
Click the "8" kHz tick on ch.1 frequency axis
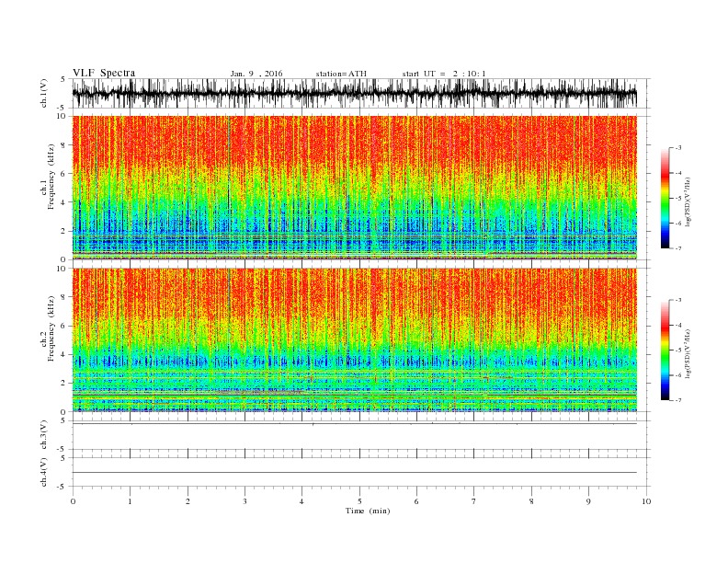pyautogui.click(x=65, y=145)
